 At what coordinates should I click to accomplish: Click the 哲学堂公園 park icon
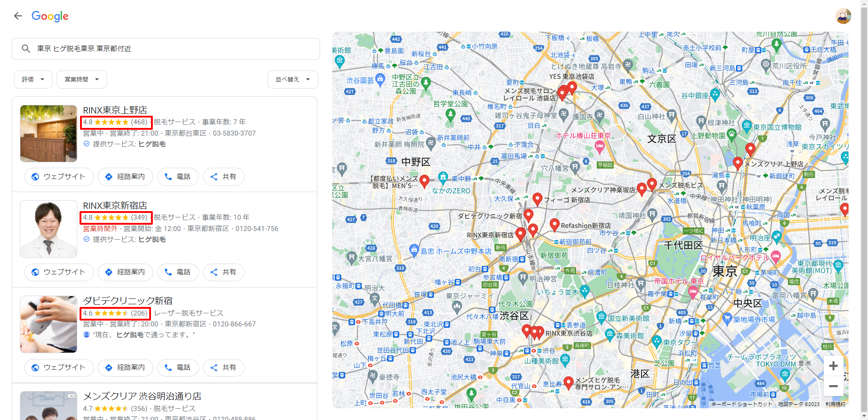[x=450, y=114]
